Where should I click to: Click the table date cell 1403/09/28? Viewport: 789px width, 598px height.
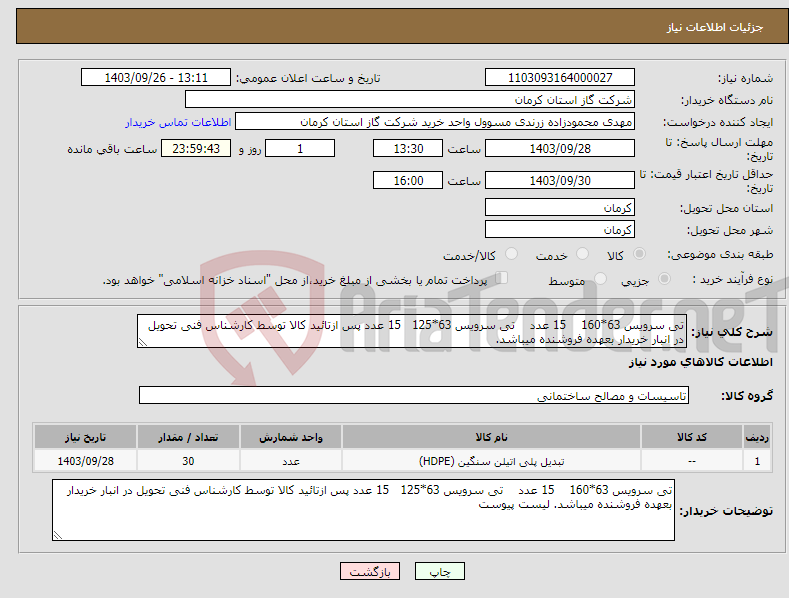coord(86,461)
